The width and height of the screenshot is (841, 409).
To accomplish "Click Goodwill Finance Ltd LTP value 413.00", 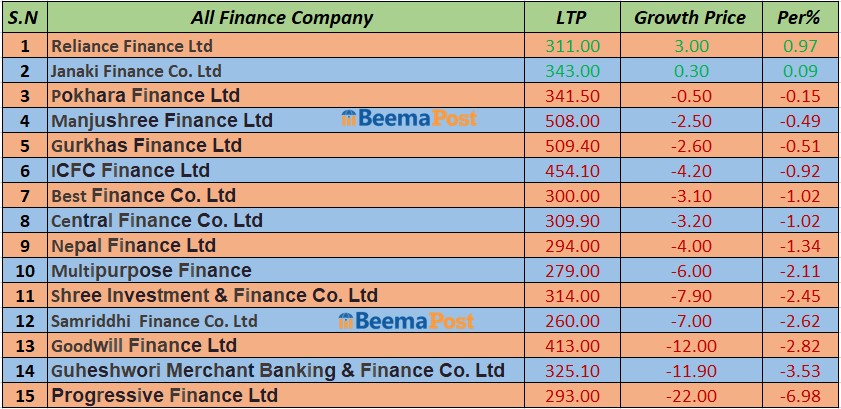I will pyautogui.click(x=573, y=346).
